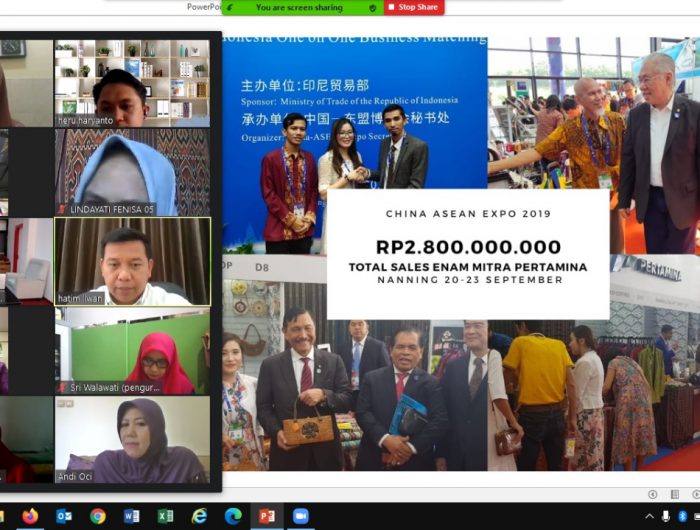Open Firefox from the taskbar

pos(30,516)
